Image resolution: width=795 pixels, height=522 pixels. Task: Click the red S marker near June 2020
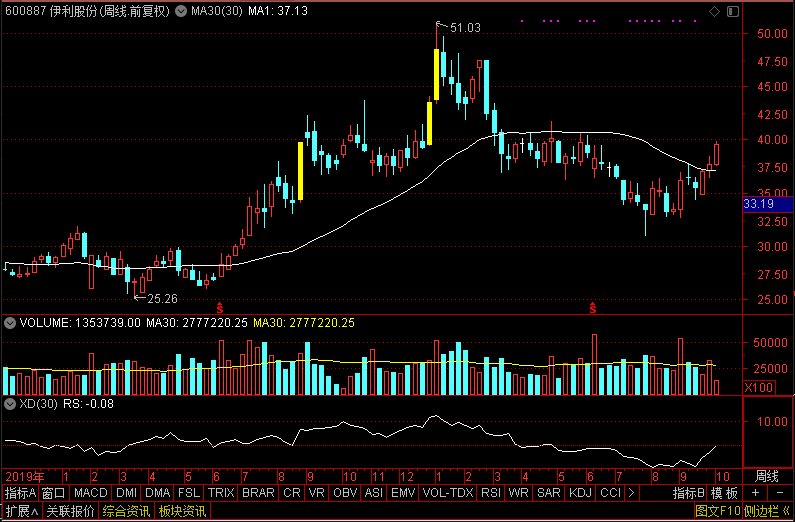coord(592,307)
